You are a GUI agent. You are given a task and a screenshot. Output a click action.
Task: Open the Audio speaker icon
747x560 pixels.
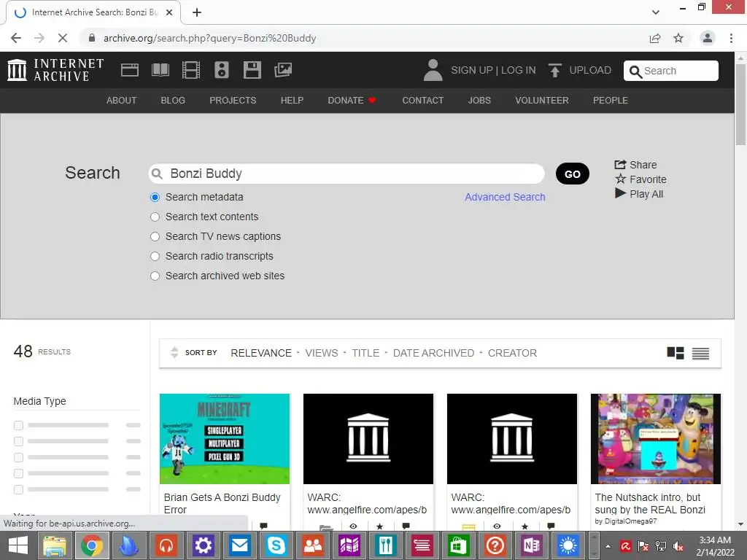pyautogui.click(x=222, y=70)
